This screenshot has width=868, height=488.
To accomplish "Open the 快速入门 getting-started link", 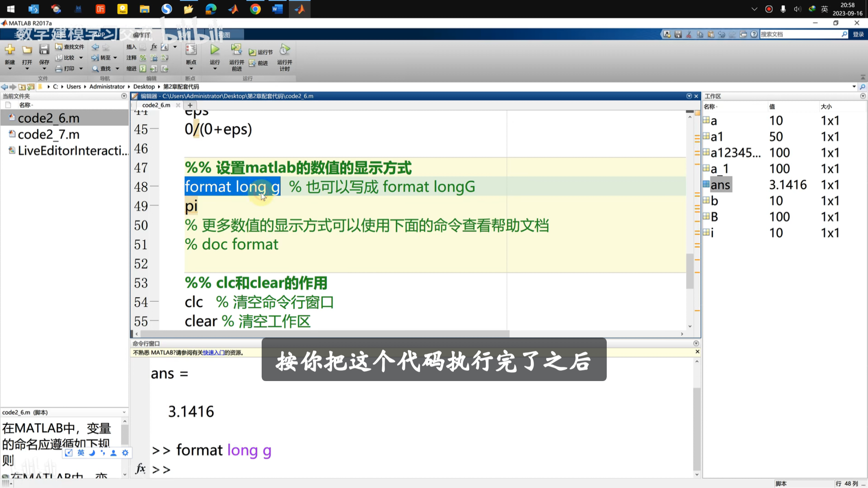I will tap(214, 353).
